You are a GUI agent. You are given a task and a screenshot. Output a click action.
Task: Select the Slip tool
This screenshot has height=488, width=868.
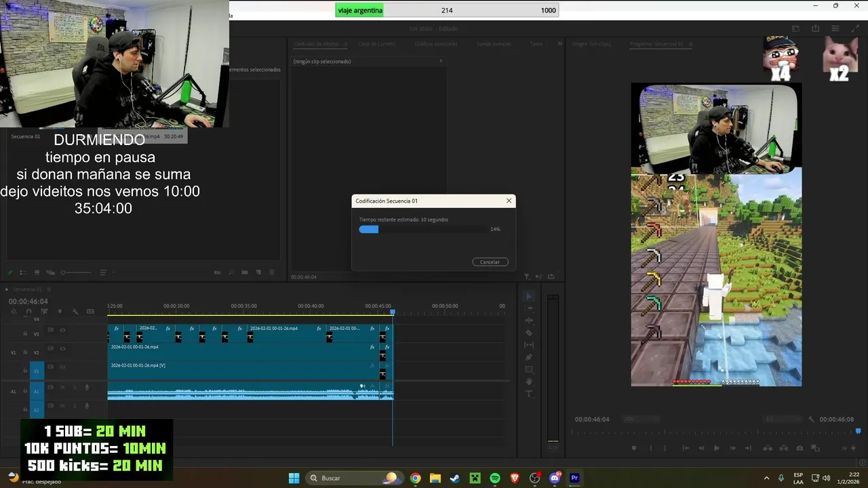[x=529, y=345]
